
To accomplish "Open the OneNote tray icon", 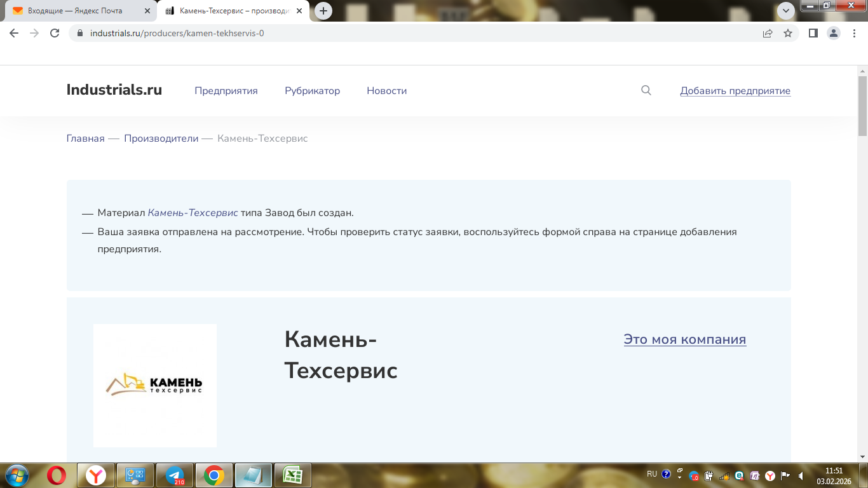I will click(754, 475).
